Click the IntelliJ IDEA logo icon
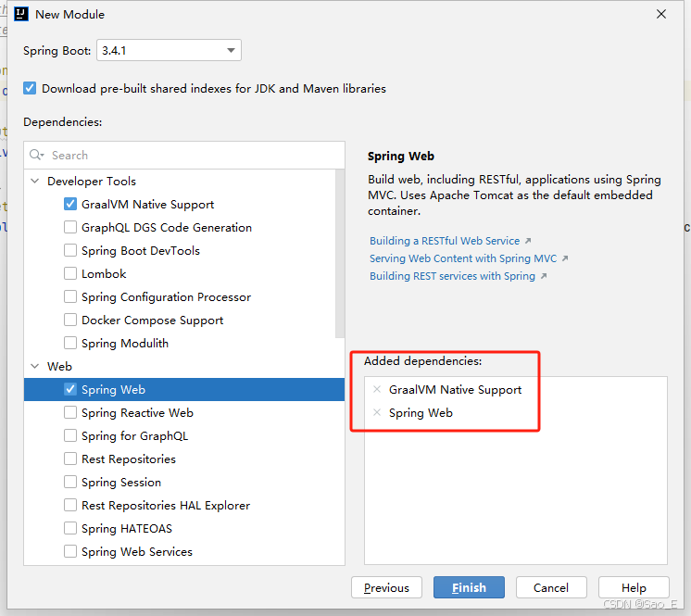 (21, 14)
